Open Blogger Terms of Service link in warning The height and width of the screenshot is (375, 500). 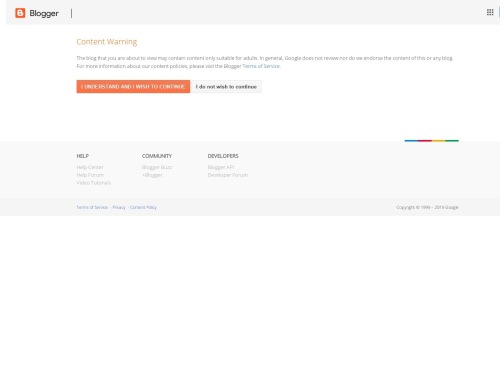pos(261,66)
